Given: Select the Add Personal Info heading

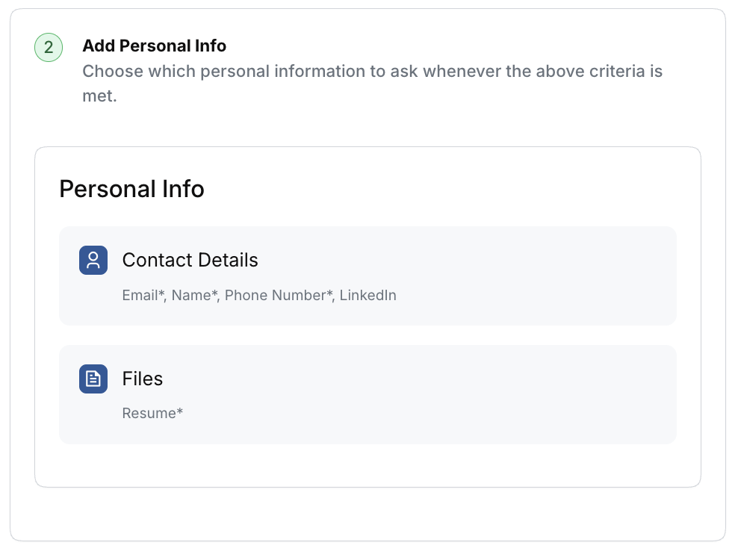Looking at the screenshot, I should 154,46.
